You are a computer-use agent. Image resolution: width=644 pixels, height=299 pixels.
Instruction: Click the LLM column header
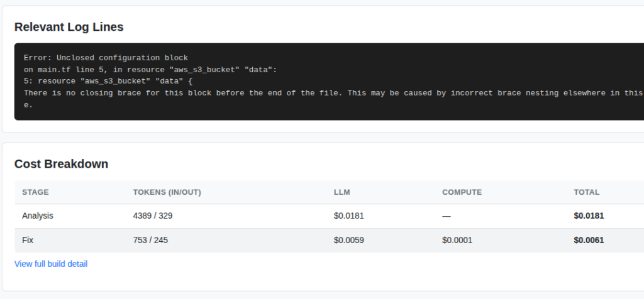tap(341, 192)
